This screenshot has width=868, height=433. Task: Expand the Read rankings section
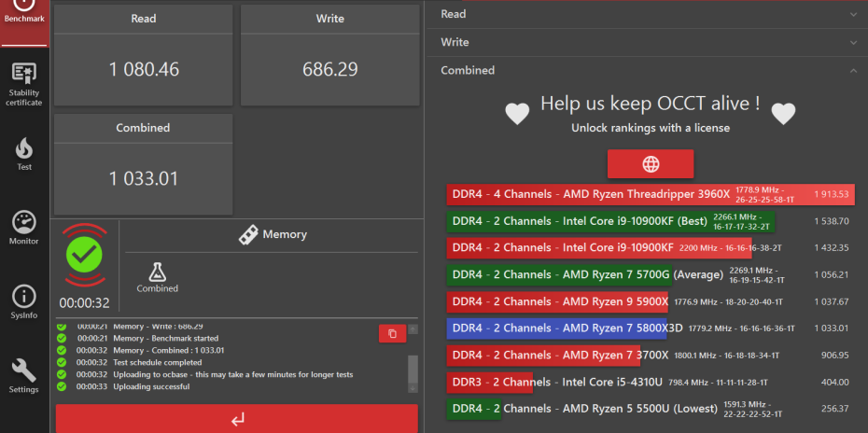647,14
